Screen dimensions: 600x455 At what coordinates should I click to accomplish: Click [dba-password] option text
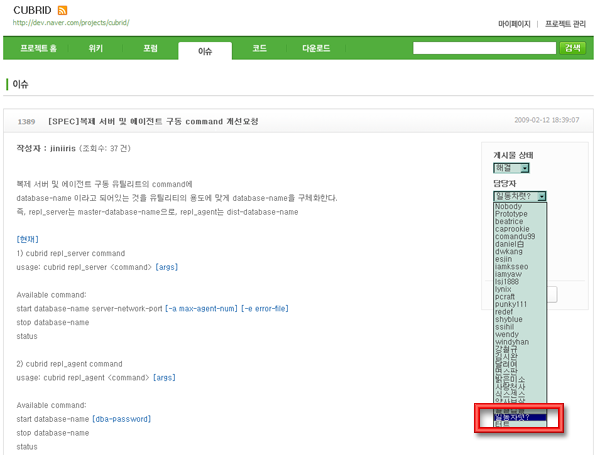coord(122,419)
